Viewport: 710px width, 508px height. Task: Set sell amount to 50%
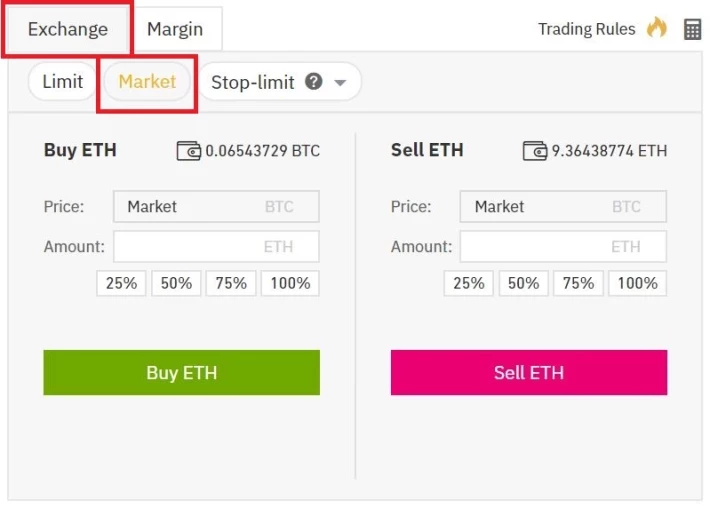[x=523, y=283]
